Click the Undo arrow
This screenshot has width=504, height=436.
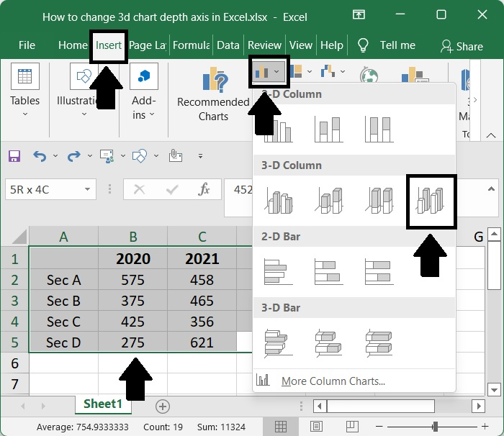[x=40, y=156]
